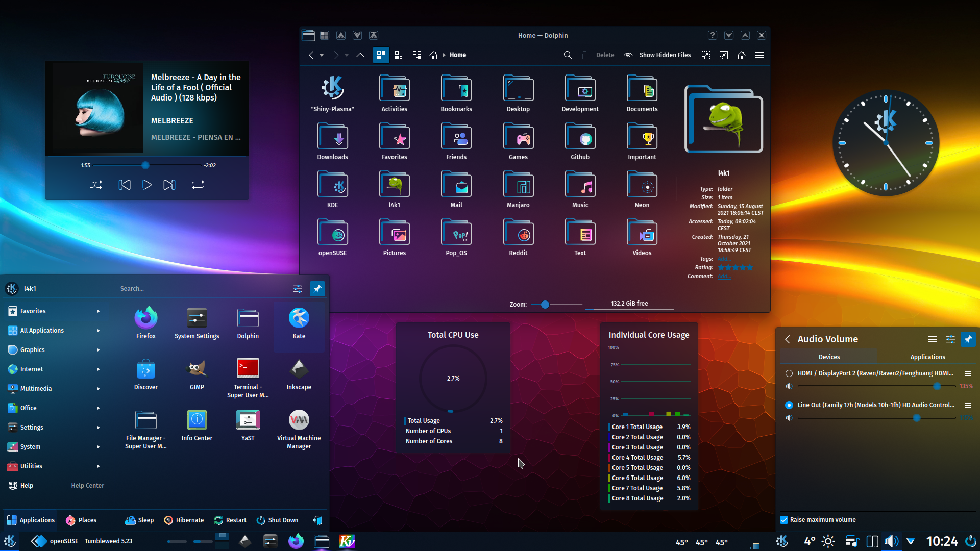Switch to Devices tab in Audio Volume
Screen dimensions: 980x551
[829, 357]
